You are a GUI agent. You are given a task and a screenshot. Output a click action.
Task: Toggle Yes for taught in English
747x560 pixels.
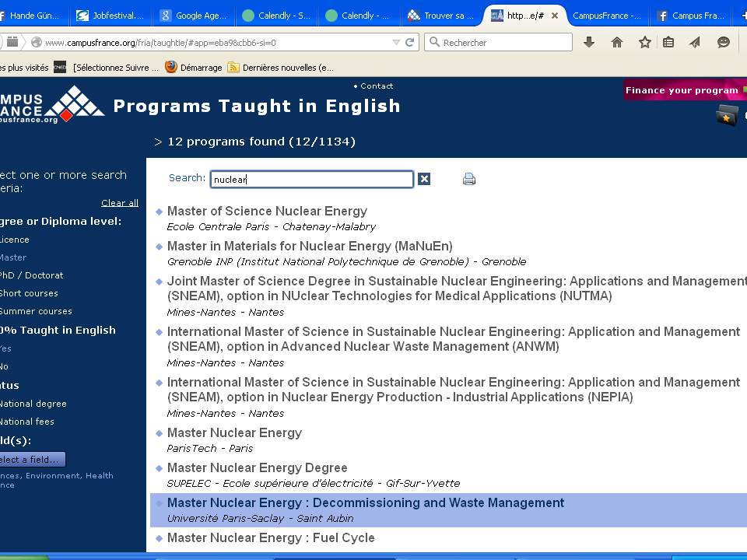[x=5, y=348]
